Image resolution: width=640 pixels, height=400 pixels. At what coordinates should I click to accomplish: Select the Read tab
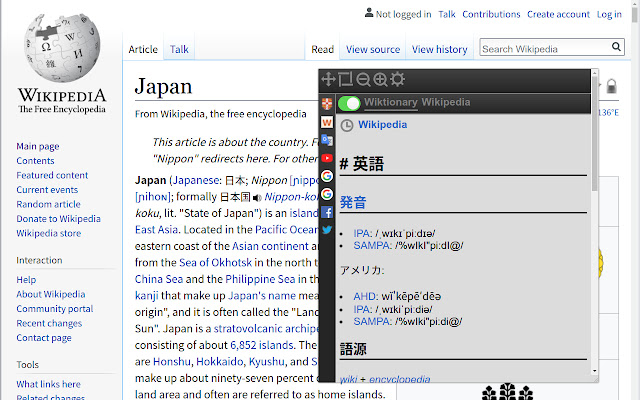click(322, 49)
